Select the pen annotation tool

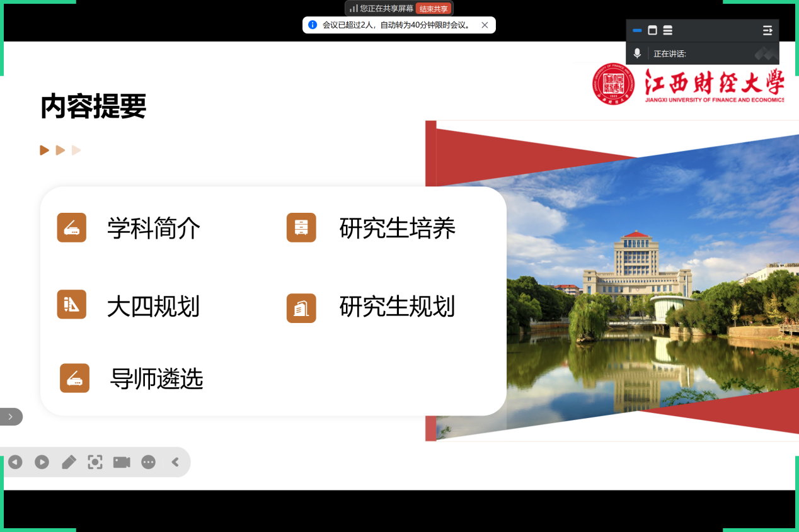69,462
